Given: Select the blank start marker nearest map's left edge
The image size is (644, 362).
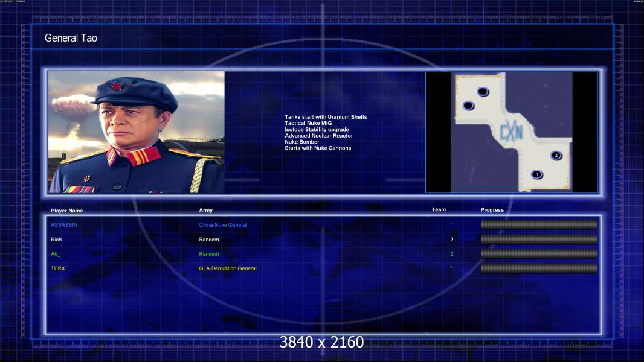Looking at the screenshot, I should pos(468,106).
